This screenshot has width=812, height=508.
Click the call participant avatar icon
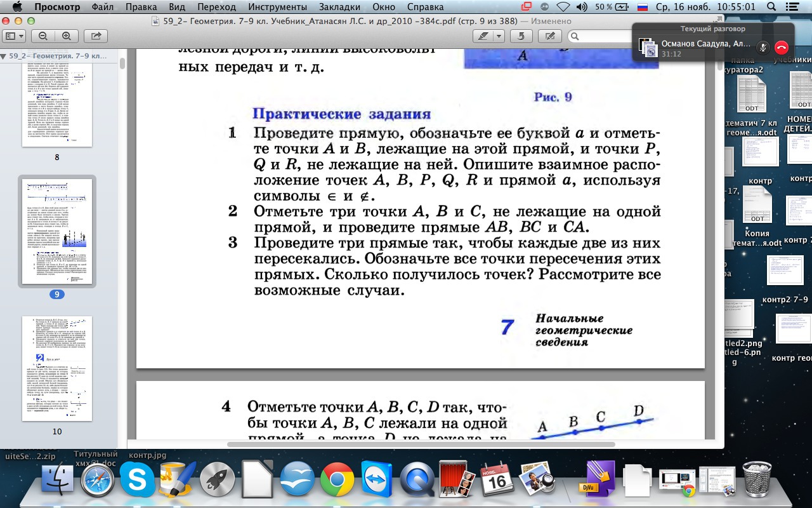pyautogui.click(x=648, y=47)
